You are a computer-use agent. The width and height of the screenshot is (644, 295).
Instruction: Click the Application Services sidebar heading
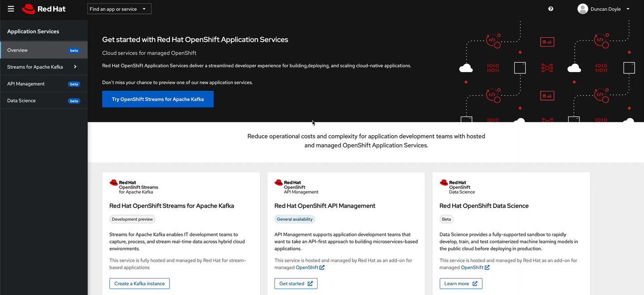(x=33, y=31)
